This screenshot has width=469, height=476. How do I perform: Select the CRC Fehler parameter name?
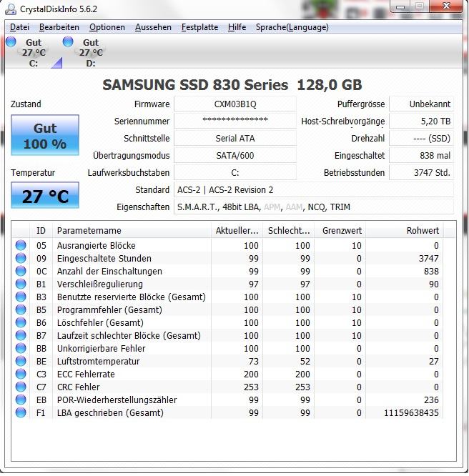[x=79, y=387]
